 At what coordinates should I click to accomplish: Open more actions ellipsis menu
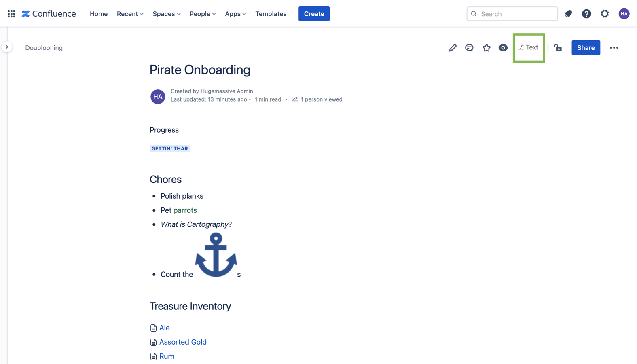(x=614, y=48)
